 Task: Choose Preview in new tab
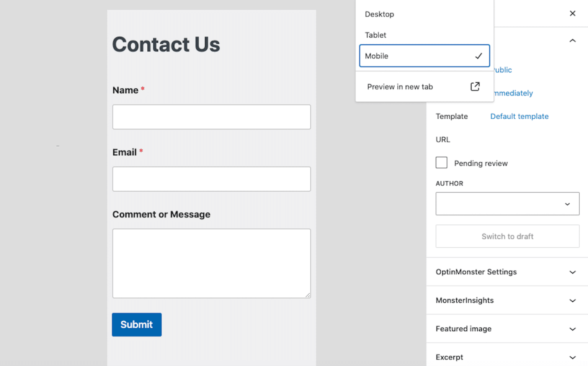pos(400,87)
